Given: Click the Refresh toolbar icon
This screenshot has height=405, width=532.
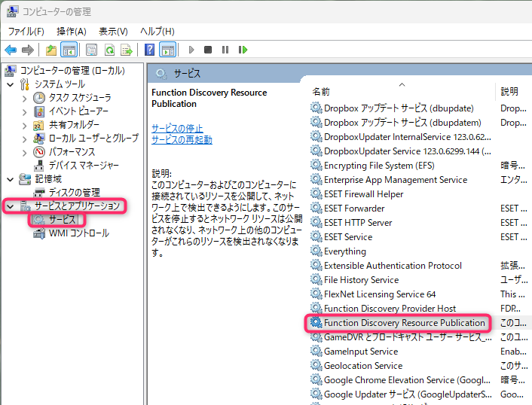Looking at the screenshot, I should (x=110, y=50).
